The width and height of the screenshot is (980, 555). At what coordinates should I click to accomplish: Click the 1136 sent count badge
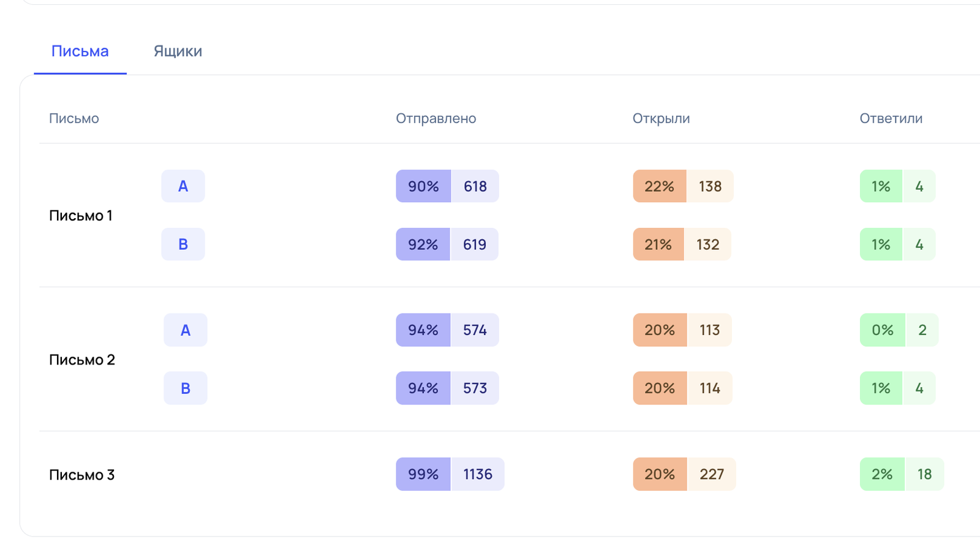pyautogui.click(x=478, y=474)
